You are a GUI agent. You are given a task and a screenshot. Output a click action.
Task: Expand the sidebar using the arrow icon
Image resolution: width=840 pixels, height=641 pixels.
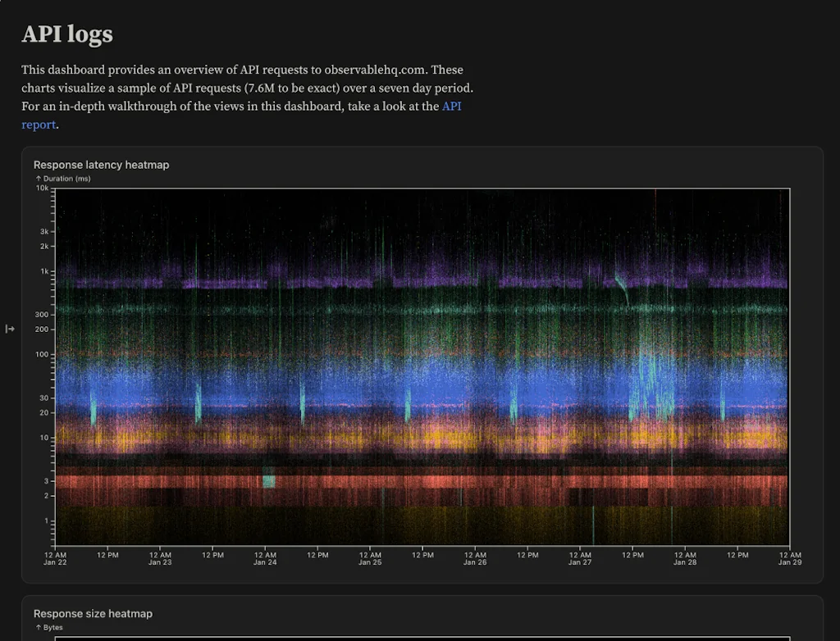[x=10, y=328]
